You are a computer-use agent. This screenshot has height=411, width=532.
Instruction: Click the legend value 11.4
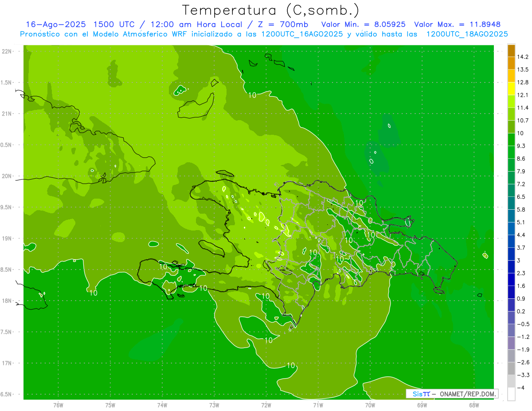pyautogui.click(x=523, y=108)
